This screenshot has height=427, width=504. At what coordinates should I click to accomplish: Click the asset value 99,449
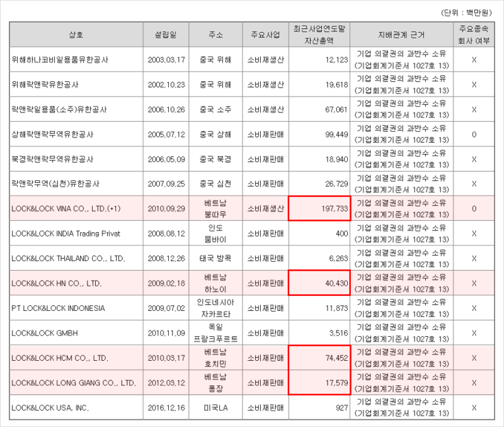click(x=336, y=134)
